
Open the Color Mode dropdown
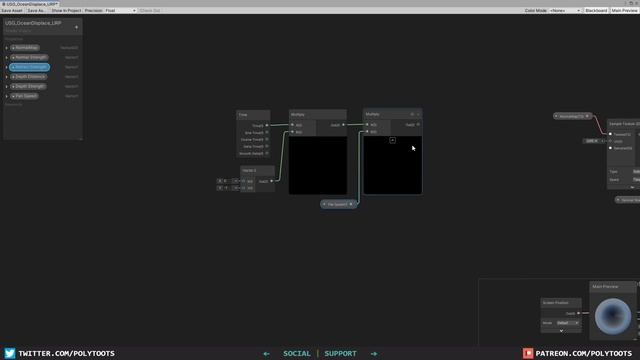click(565, 10)
